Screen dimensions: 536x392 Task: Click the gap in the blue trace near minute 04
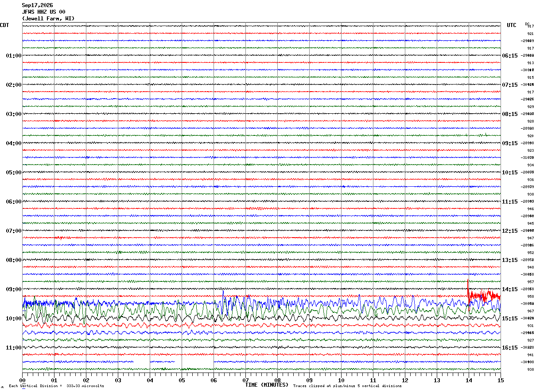pyautogui.click(x=142, y=361)
